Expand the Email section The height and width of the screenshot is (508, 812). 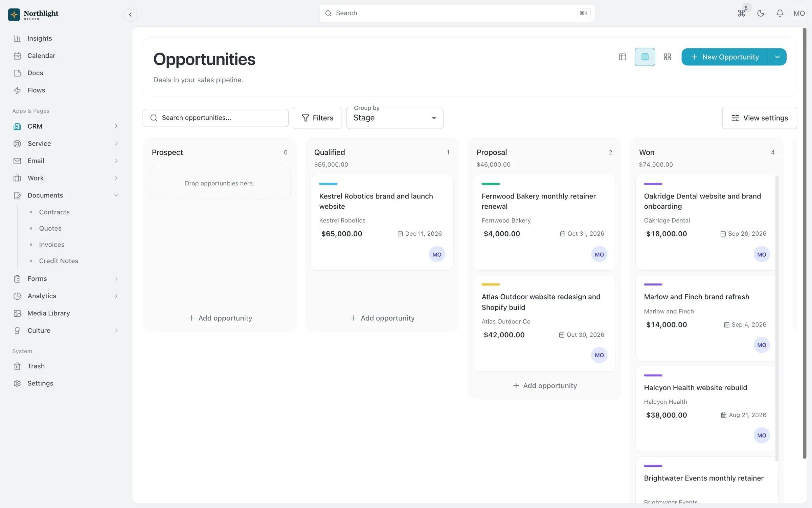pos(66,161)
